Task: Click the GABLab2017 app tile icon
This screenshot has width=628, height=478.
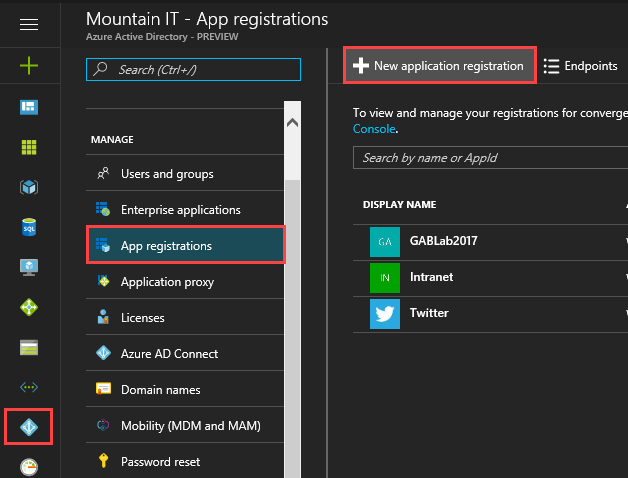Action: tap(385, 242)
